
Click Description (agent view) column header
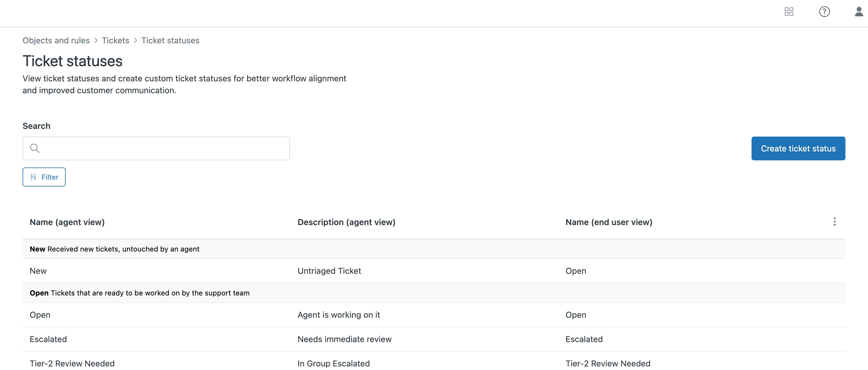pos(346,222)
